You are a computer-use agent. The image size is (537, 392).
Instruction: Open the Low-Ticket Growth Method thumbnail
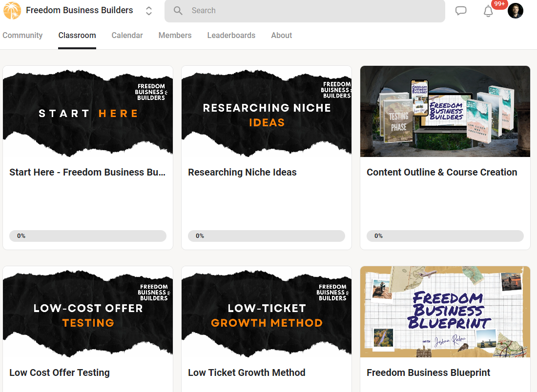(267, 312)
